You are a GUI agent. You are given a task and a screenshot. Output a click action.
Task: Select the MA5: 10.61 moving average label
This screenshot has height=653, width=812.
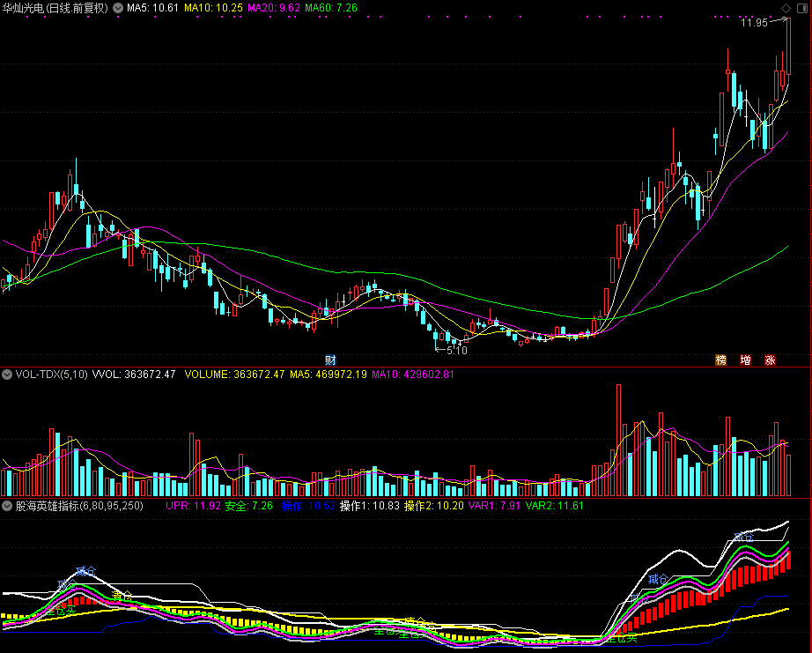coord(152,8)
